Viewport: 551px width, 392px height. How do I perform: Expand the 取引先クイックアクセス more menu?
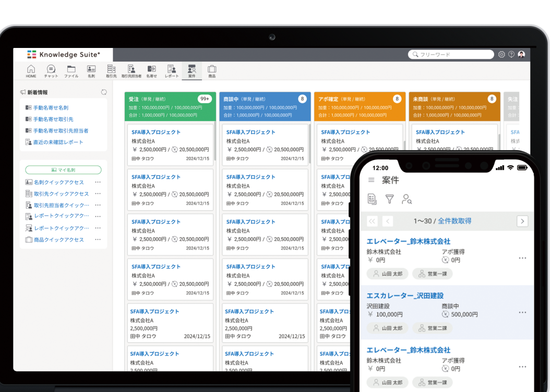(98, 194)
